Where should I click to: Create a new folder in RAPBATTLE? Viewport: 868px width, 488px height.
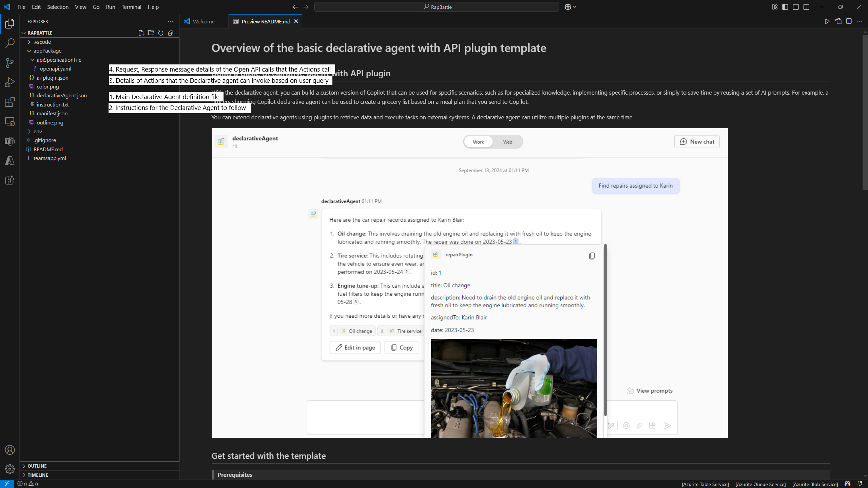tap(151, 33)
